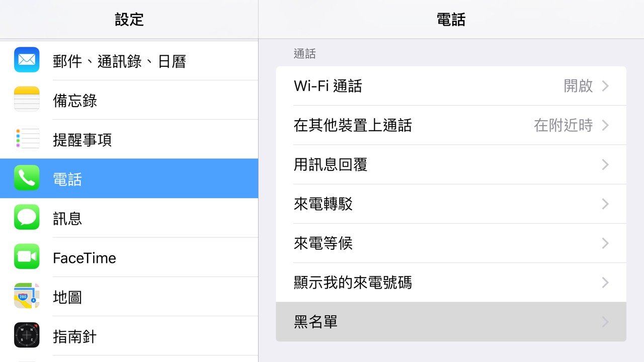Tap chevron beside 來電轉駁

(x=605, y=204)
